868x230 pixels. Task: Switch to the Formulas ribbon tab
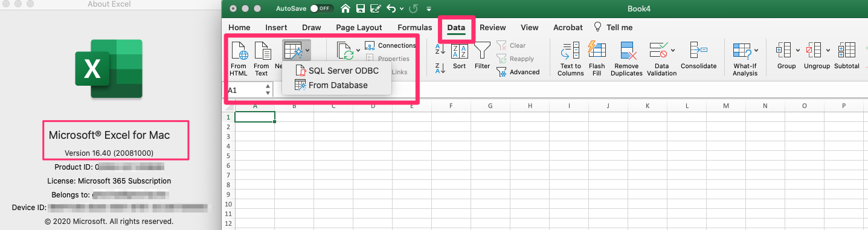tap(414, 27)
